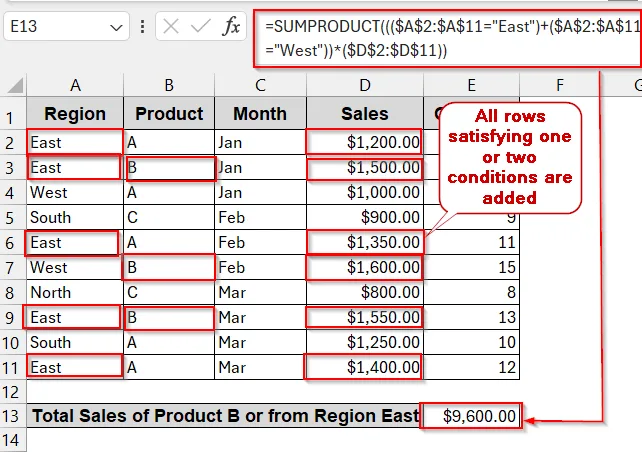Click the Mar cell in row 8
The width and height of the screenshot is (642, 452).
point(260,292)
